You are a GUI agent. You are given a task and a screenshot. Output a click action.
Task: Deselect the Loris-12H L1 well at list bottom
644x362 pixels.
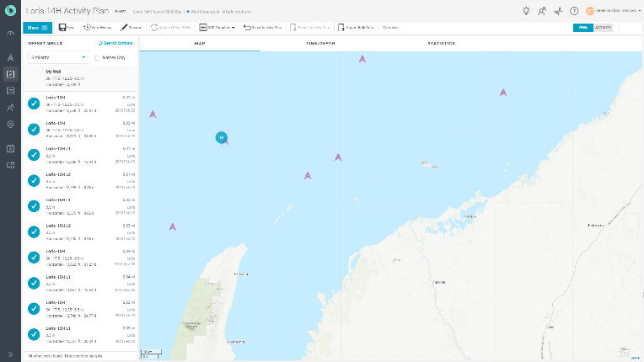(34, 333)
